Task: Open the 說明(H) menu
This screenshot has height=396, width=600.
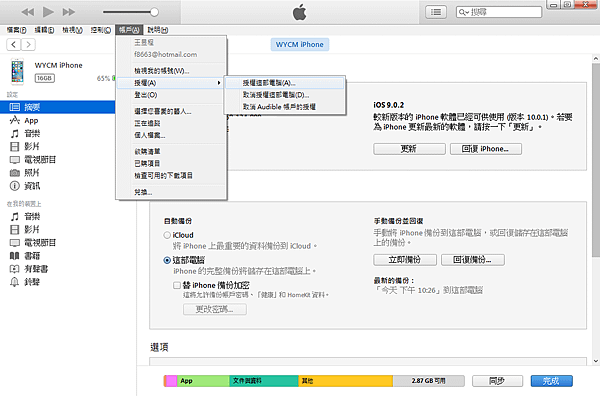Action: [x=158, y=30]
